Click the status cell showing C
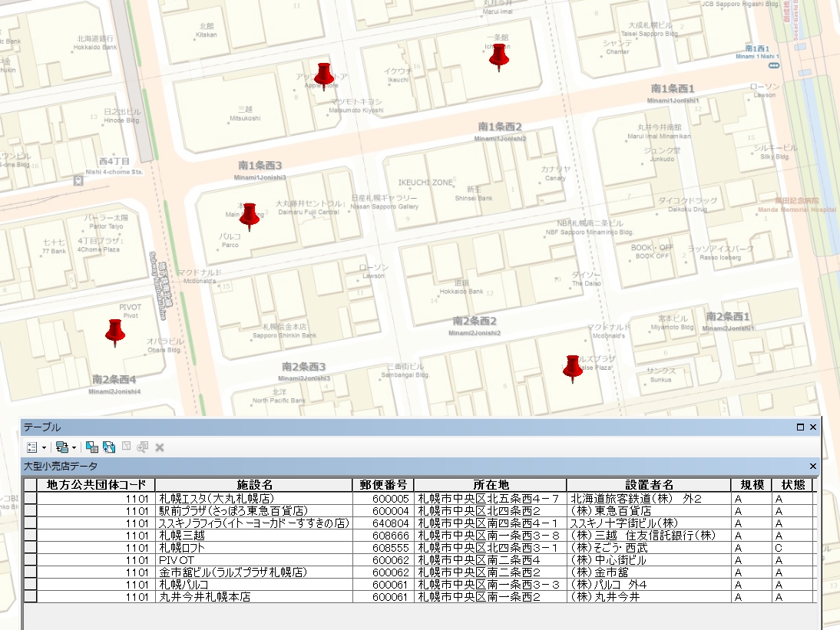This screenshot has height=630, width=840. pyautogui.click(x=793, y=548)
